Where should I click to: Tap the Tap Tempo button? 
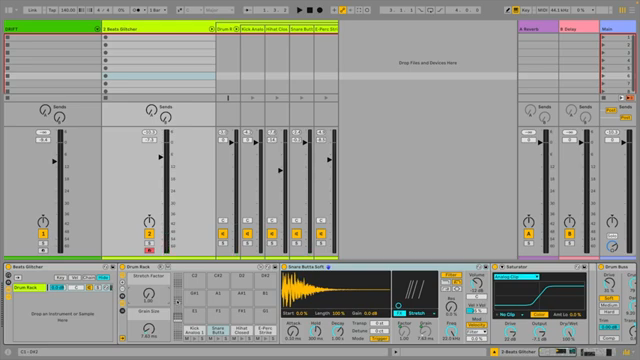52,10
